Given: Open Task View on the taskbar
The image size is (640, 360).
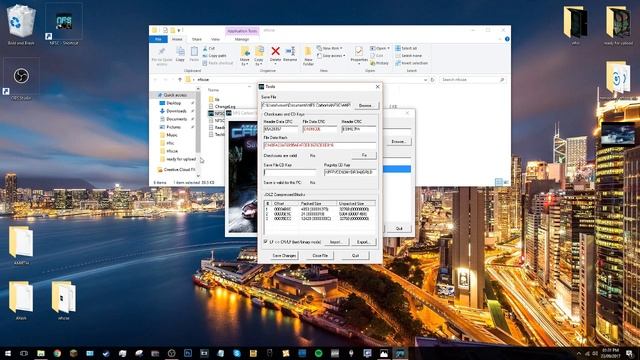Looking at the screenshot, I should pos(24,353).
